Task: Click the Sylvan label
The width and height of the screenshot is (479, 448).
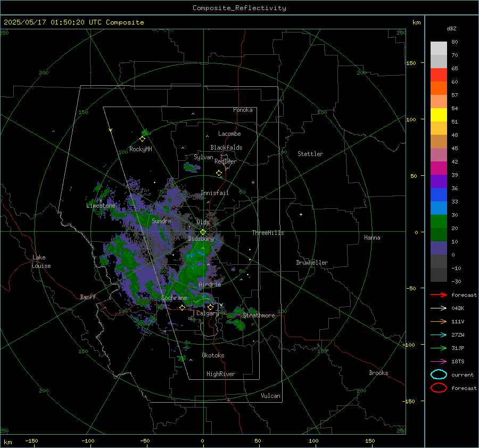Action: pyautogui.click(x=203, y=157)
